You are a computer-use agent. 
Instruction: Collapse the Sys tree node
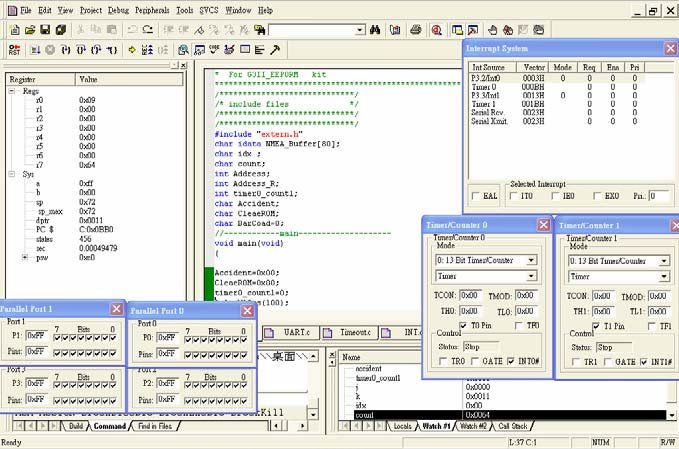pos(12,174)
